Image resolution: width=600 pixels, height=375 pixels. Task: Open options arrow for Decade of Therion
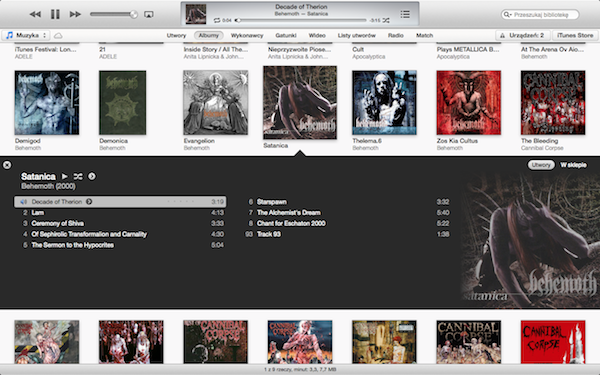[x=89, y=202]
